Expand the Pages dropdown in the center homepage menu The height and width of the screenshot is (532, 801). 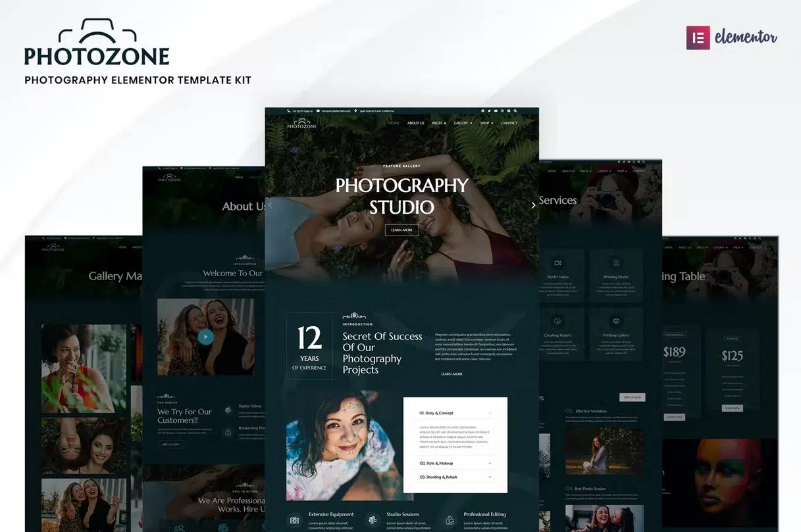point(438,123)
